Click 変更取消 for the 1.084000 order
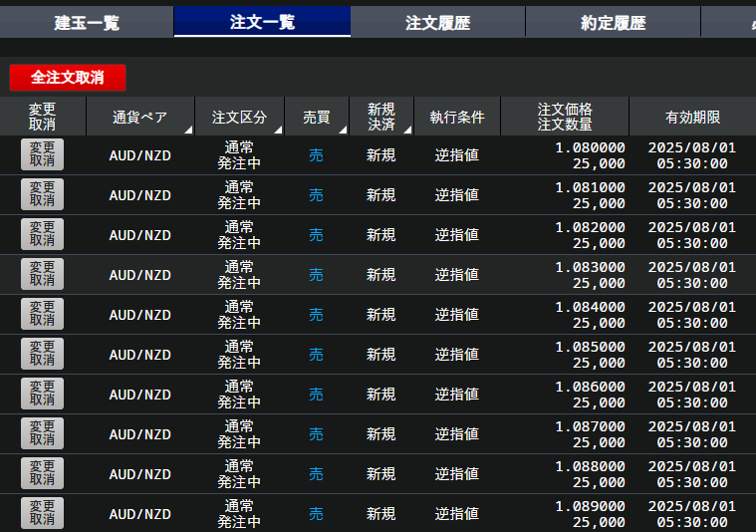Screen dimensions: 756x532 (x=42, y=314)
